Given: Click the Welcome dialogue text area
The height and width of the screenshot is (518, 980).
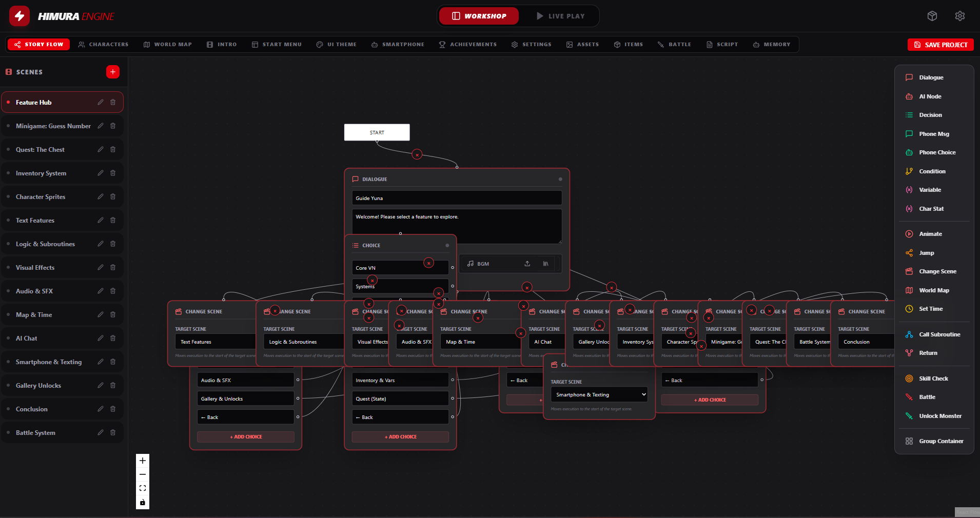Looking at the screenshot, I should click(457, 226).
